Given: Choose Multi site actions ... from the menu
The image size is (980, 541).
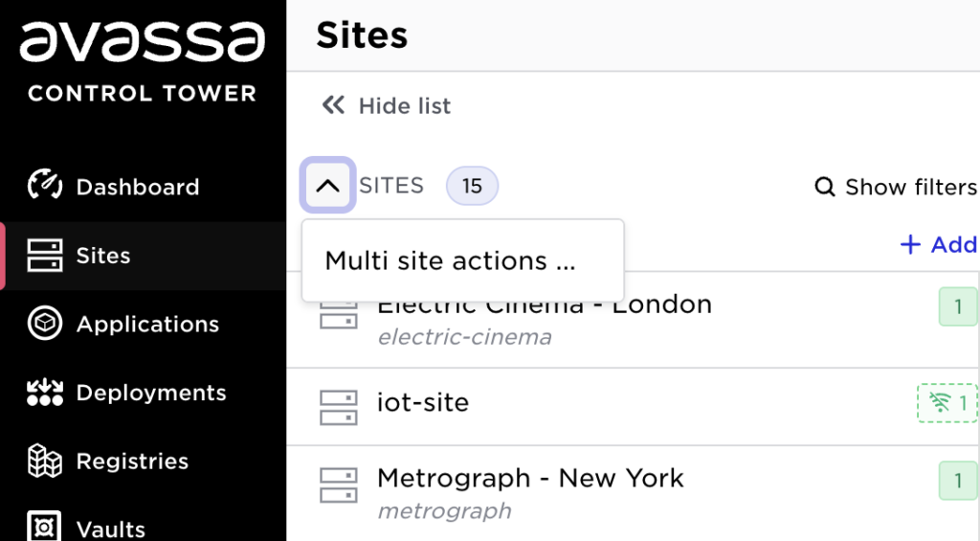Looking at the screenshot, I should click(x=462, y=260).
